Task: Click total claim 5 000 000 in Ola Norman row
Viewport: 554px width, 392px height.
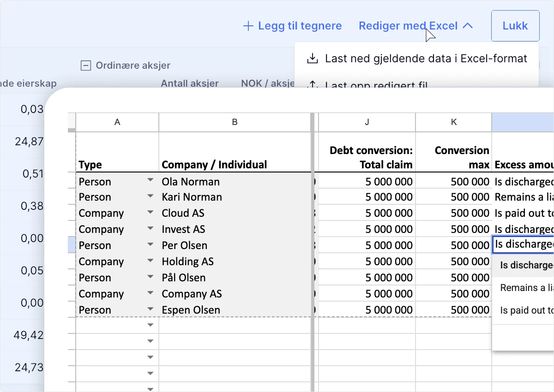Action: pyautogui.click(x=367, y=181)
